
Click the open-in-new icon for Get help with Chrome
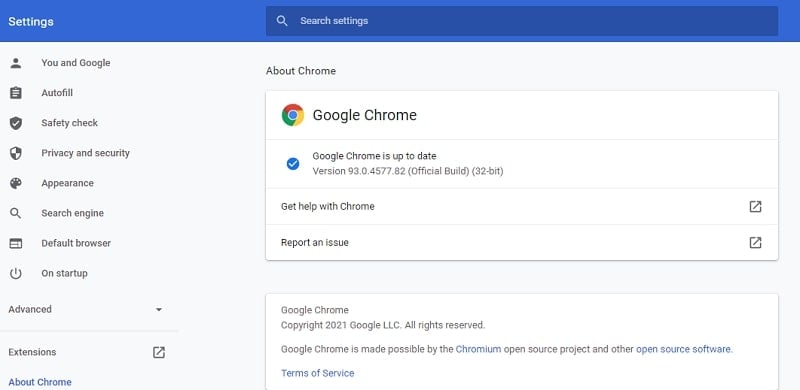[755, 207]
